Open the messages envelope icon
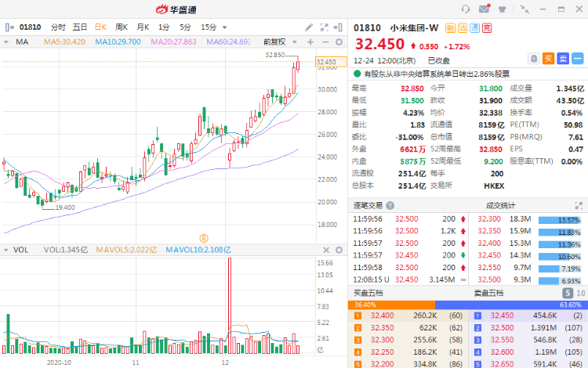Screen dimensions: 588x368 point(485,9)
